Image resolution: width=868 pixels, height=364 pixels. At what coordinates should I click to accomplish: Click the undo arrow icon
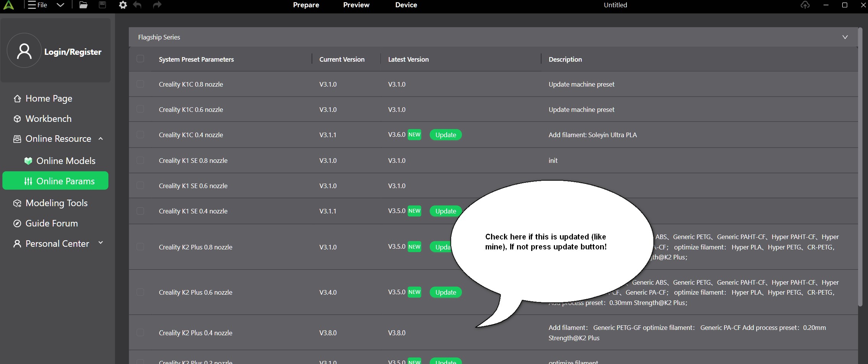point(137,5)
